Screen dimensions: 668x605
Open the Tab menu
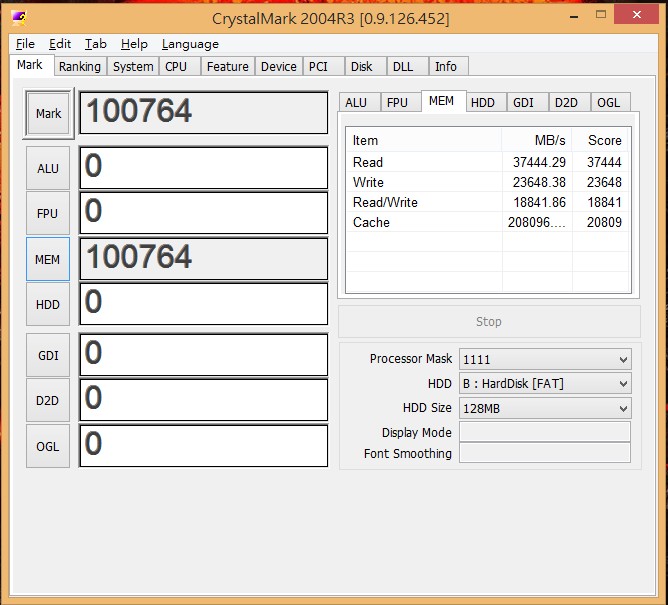[x=95, y=44]
